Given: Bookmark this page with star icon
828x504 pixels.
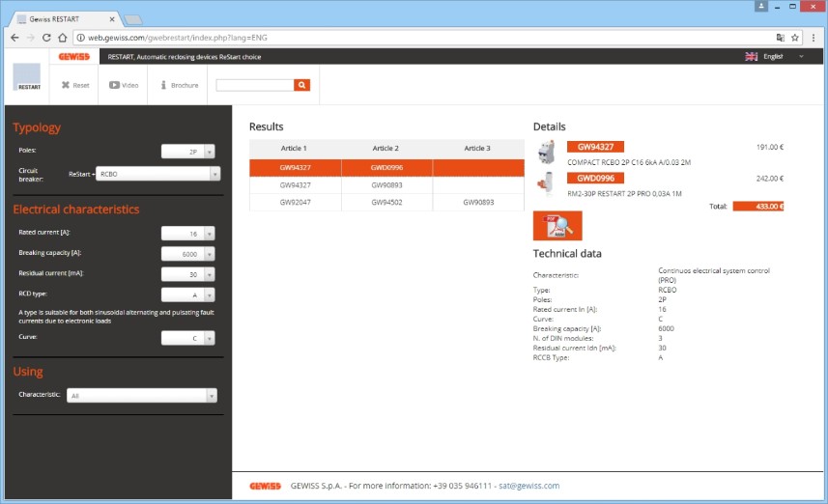Looking at the screenshot, I should pyautogui.click(x=795, y=38).
